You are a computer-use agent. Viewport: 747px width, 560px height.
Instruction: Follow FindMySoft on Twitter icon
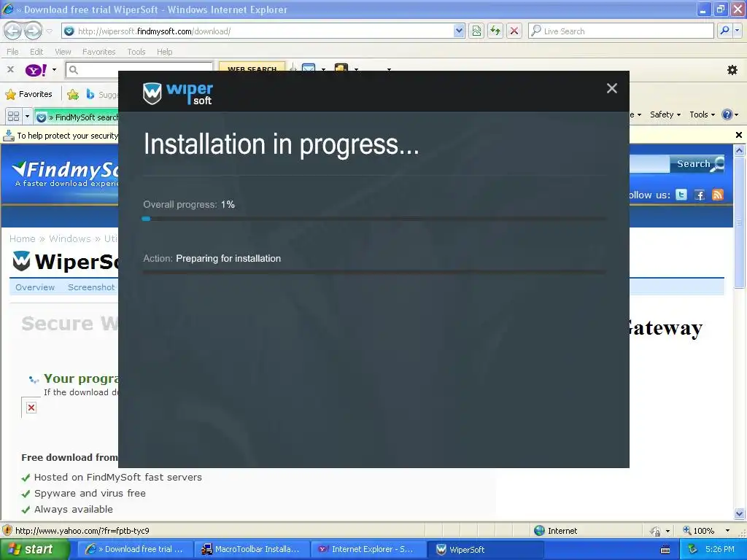pos(681,195)
